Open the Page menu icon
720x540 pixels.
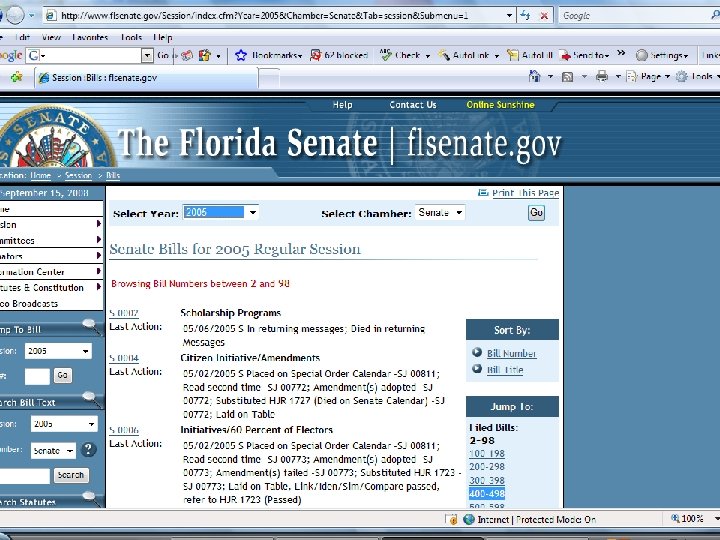click(x=632, y=76)
